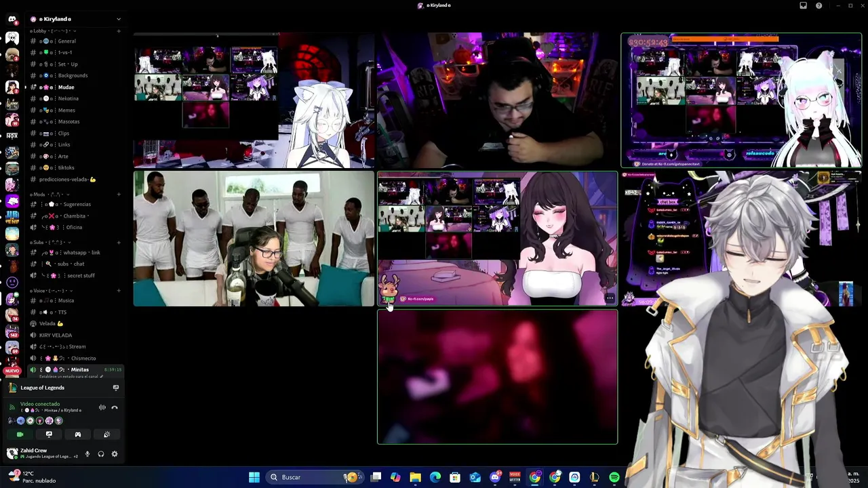Create channel in Mods category plus icon
Screen dimensions: 868x488
pos(119,195)
